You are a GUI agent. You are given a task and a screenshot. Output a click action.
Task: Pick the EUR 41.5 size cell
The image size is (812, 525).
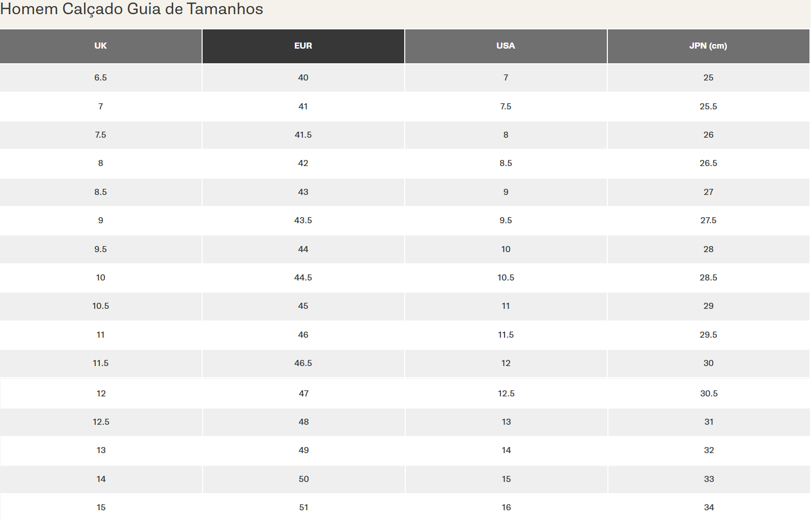(x=303, y=135)
